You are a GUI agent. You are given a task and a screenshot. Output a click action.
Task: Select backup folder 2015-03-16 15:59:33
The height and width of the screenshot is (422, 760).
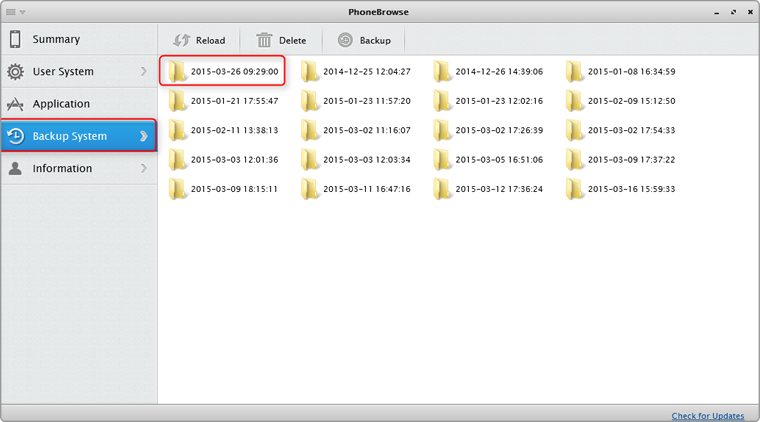(620, 188)
